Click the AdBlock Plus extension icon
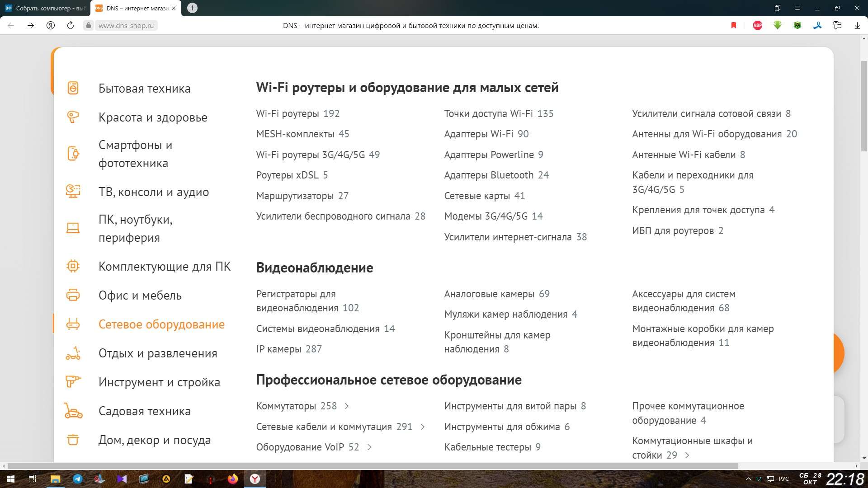The width and height of the screenshot is (868, 488). pos(758,26)
